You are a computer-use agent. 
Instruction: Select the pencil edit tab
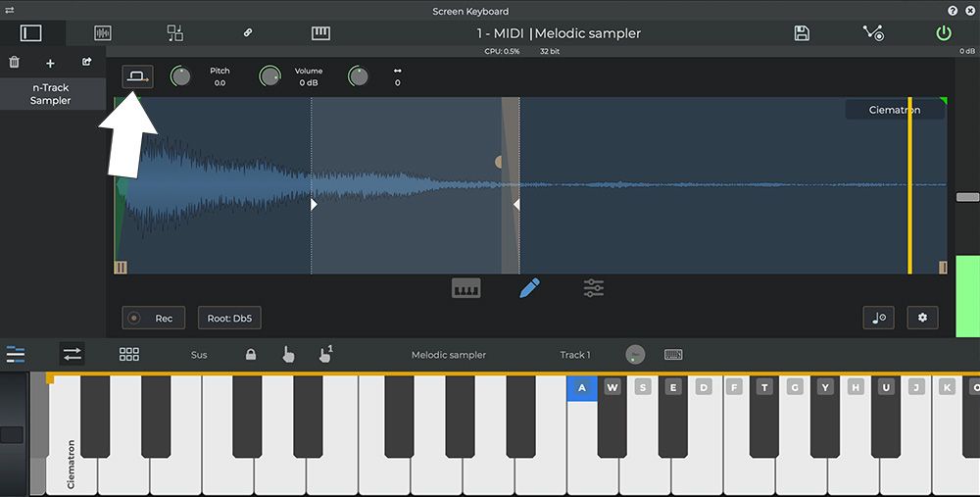tap(529, 288)
